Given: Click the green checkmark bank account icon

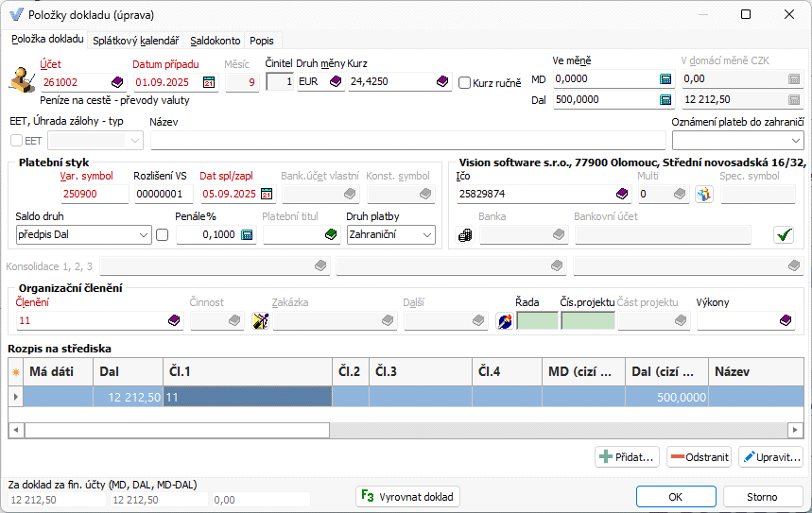Looking at the screenshot, I should click(x=784, y=234).
